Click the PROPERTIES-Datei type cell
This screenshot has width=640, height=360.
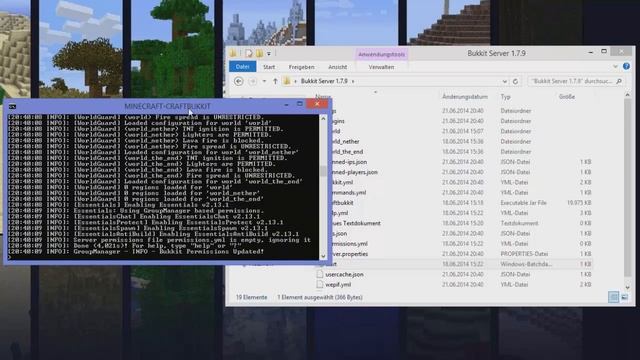coord(524,253)
